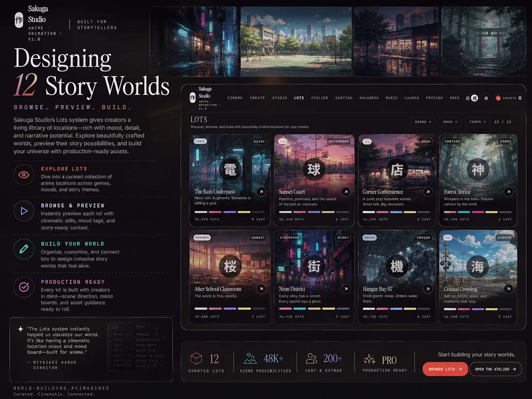Open Forest Shrine card arrow icon
The image size is (532, 399).
[x=508, y=192]
